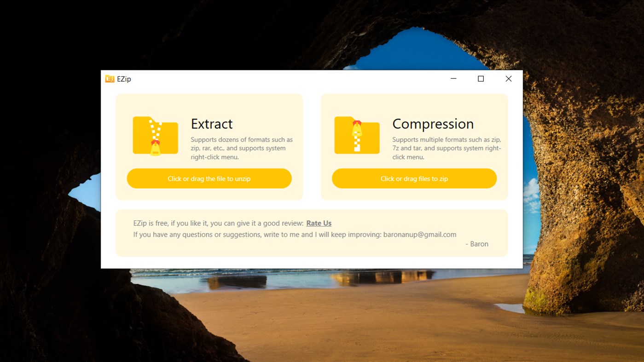This screenshot has height=362, width=644.
Task: Click or drag files to zip
Action: coord(414,178)
